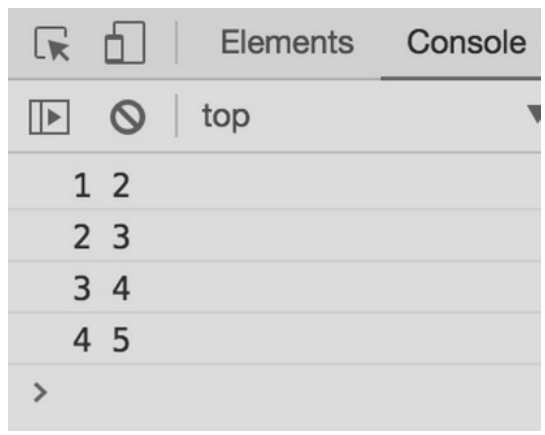
Task: Expand the context dropdown triangle arrow
Action: point(535,114)
